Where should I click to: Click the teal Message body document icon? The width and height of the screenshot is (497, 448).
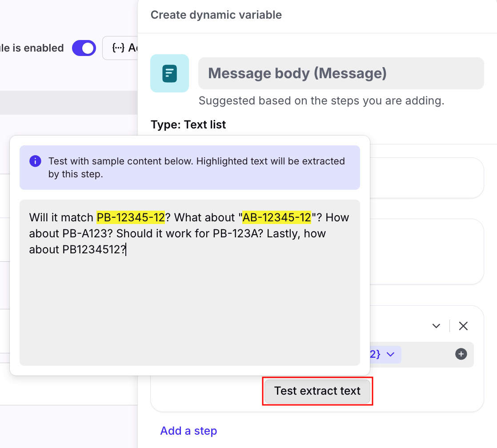click(169, 73)
